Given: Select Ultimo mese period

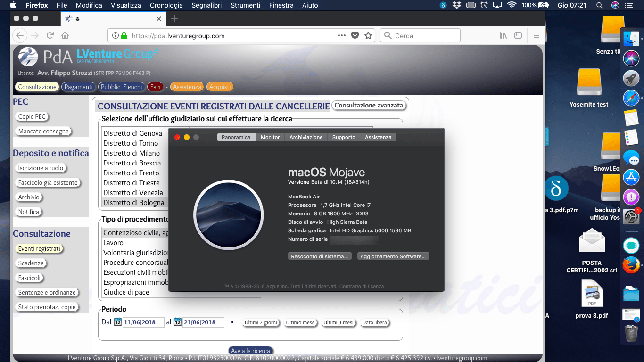Looking at the screenshot, I should click(300, 323).
